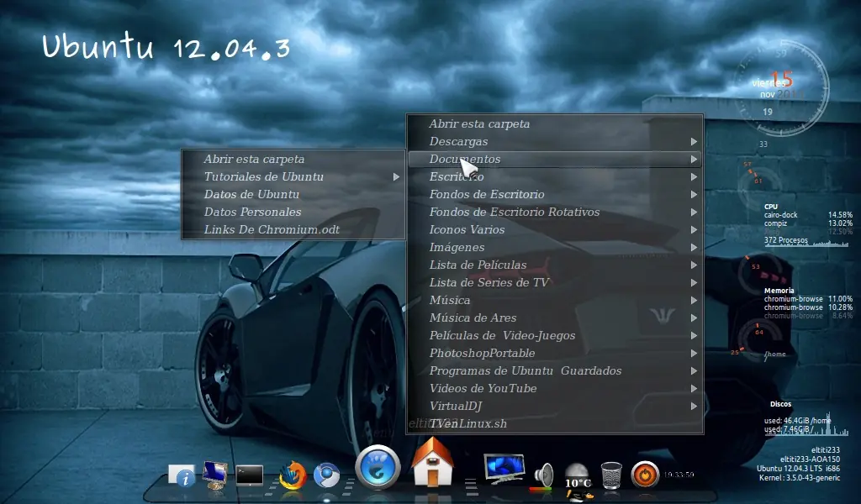Open Datos de Ubuntu folder entry
Screen dimensions: 861x504
point(293,194)
